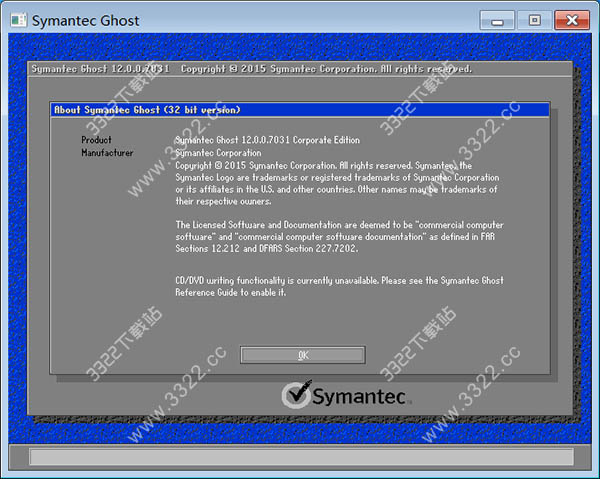Click the blue 'About Symantec Ghost' dialog title bar

[300, 110]
